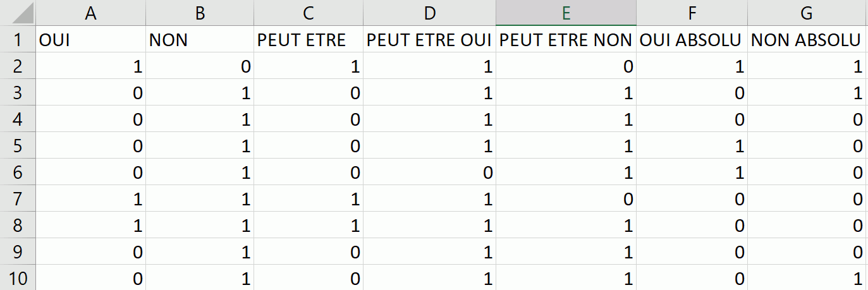Click cell F5 containing 1
This screenshot has width=868, height=290.
point(692,146)
